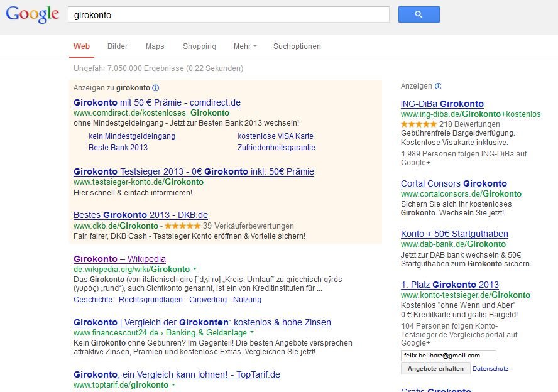Open 'Cortal Consors Girokonto' ad
Viewport: 558px width, 392px height.
pyautogui.click(x=454, y=183)
